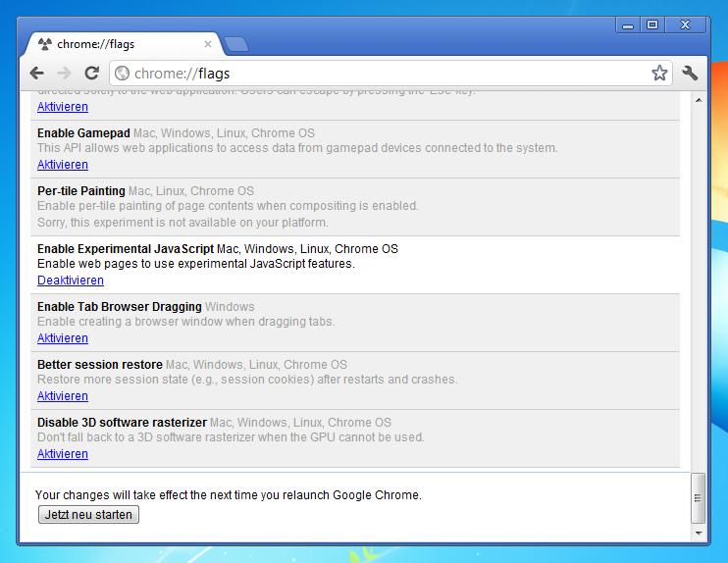Screen dimensions: 728x563
Task: Open the wrench settings menu
Action: click(690, 73)
